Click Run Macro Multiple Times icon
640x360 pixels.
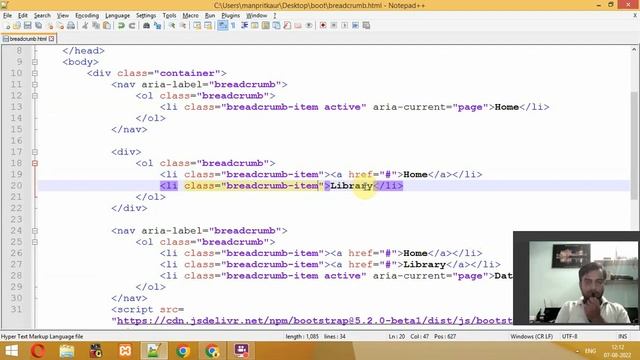point(356,25)
